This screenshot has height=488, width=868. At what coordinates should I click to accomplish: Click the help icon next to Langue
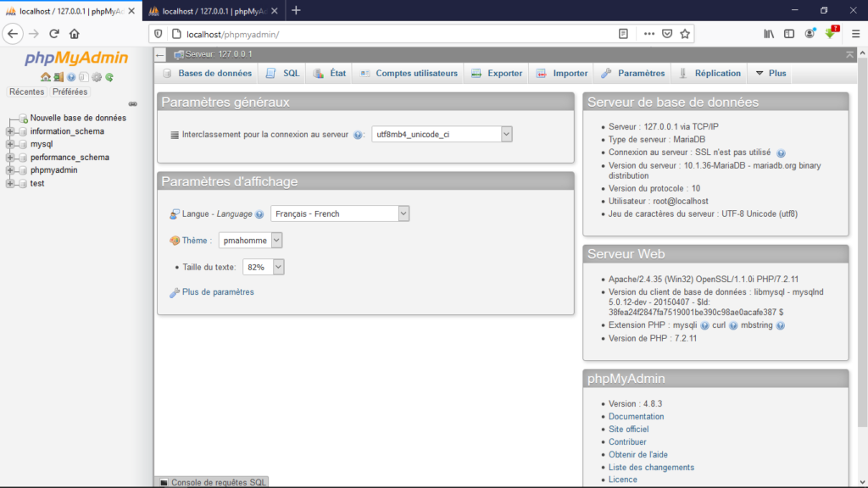coord(259,214)
